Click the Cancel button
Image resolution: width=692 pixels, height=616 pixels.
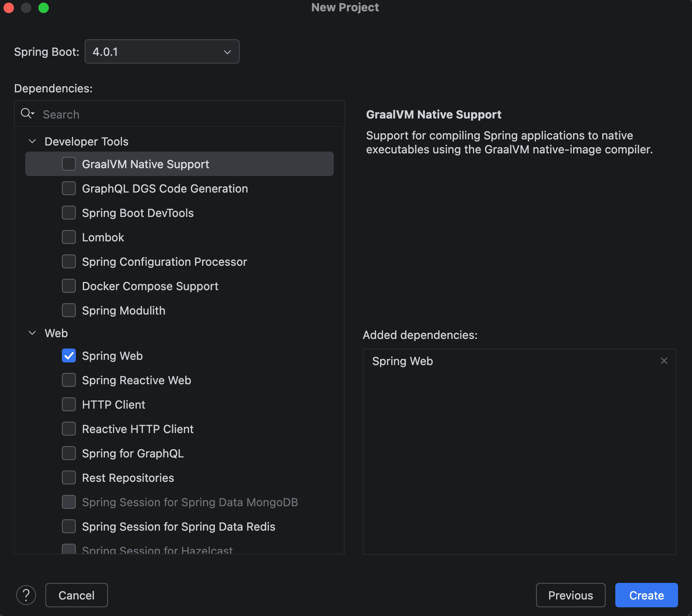pos(77,595)
